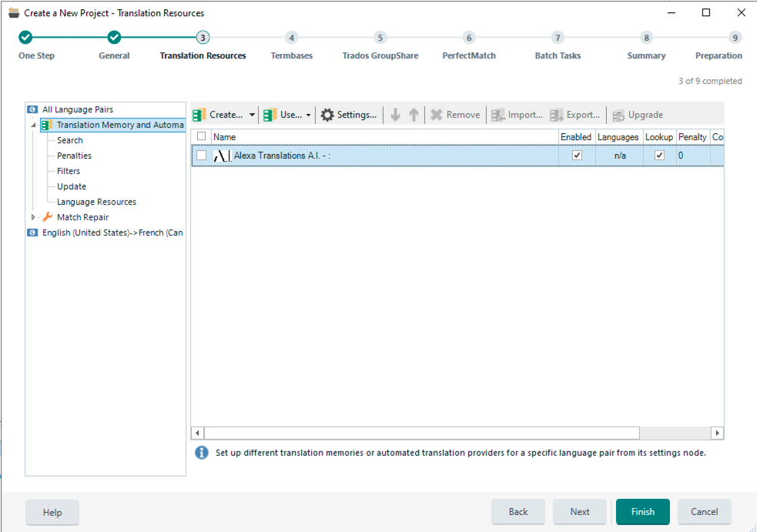Select step 4 circle for Termbases
757x532 pixels.
(x=291, y=38)
